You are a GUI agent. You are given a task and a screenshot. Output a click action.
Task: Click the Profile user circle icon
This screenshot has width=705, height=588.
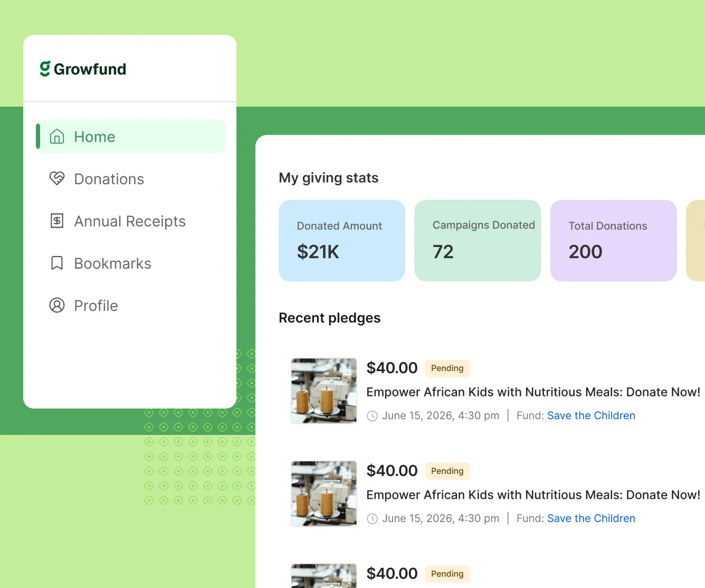click(x=57, y=306)
